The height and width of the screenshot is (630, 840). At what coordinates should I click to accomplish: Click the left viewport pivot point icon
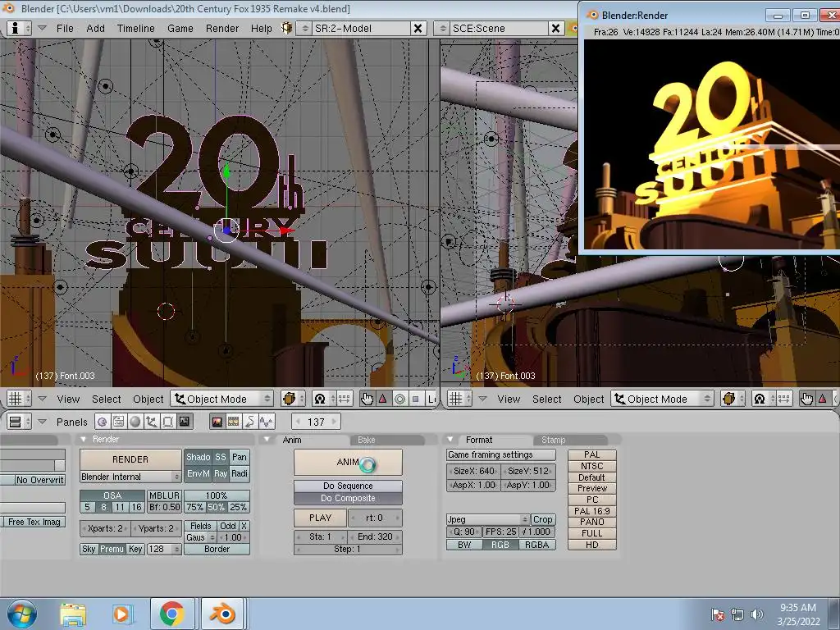323,399
